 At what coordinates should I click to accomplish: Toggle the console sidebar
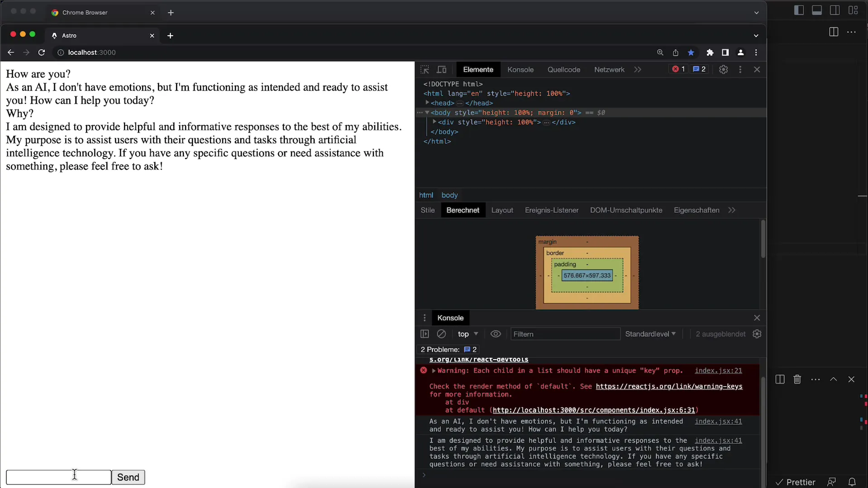(424, 334)
